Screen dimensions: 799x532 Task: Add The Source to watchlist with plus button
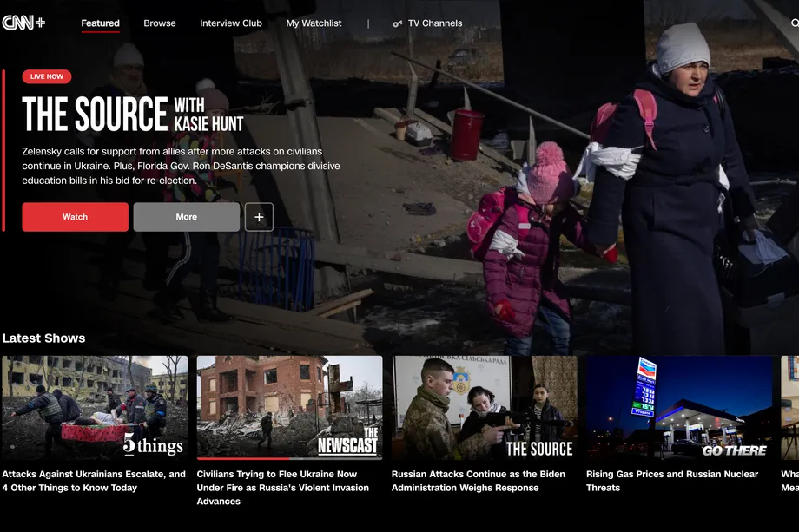[259, 217]
